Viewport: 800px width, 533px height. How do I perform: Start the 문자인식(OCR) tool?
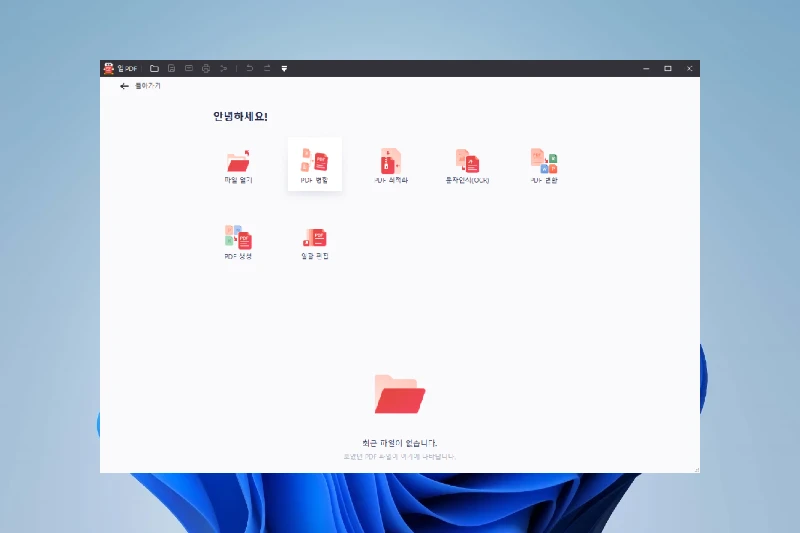pos(467,165)
